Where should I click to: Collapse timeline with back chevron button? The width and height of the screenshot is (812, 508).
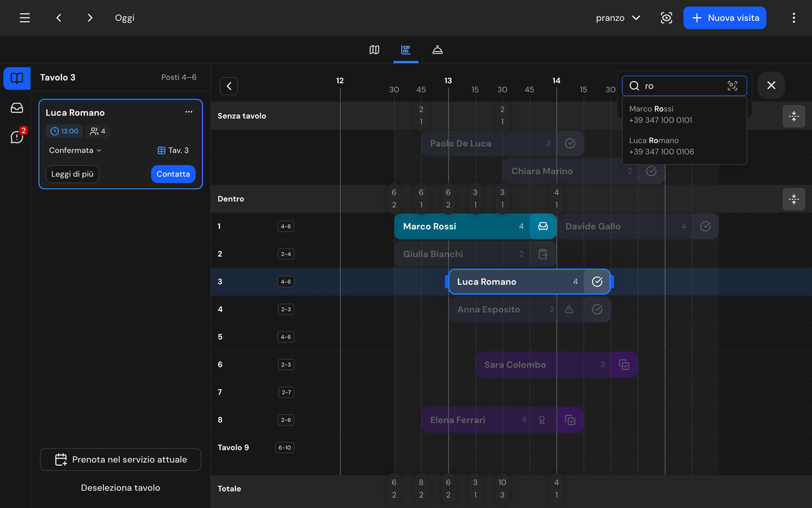click(x=229, y=86)
